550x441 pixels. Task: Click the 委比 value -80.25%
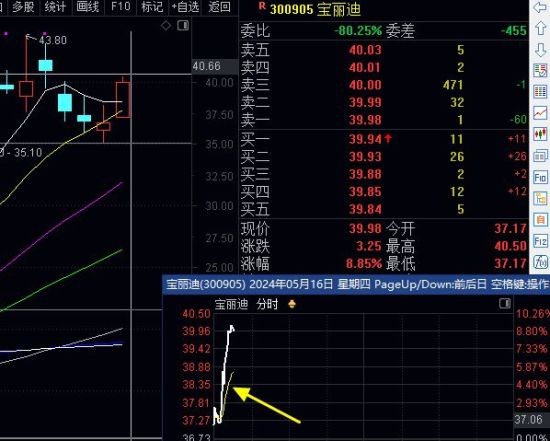click(358, 31)
